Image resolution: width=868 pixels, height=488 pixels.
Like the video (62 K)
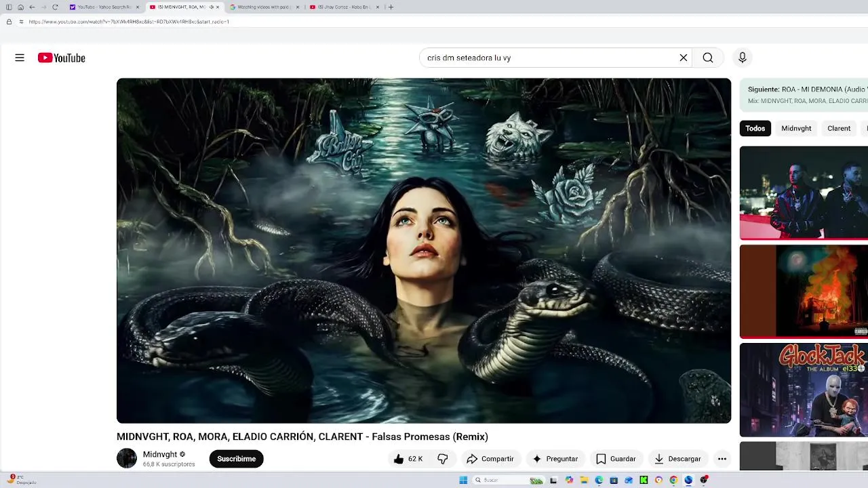click(x=408, y=459)
